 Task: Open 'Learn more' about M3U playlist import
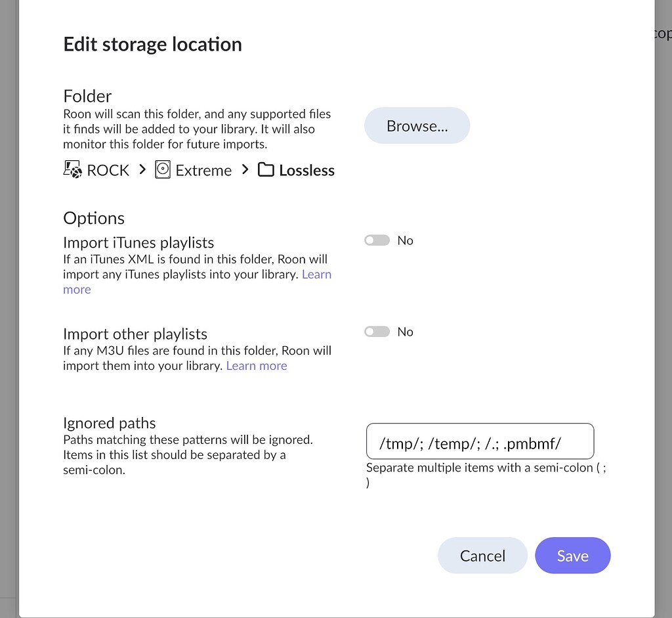(x=256, y=365)
